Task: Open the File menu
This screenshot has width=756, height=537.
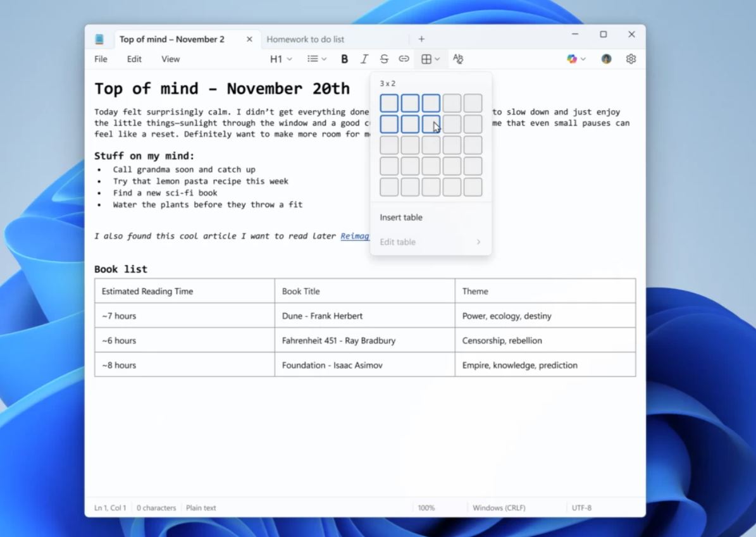Action: [101, 59]
